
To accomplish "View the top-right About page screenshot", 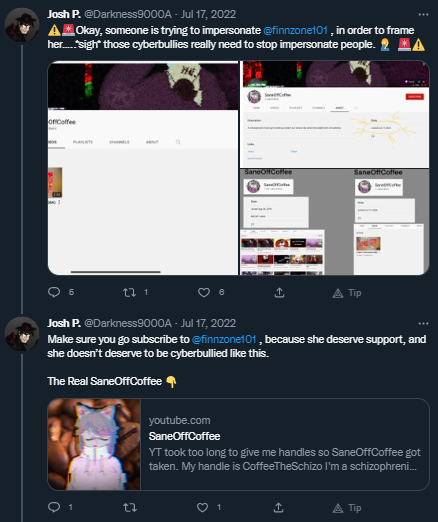I will [x=334, y=114].
